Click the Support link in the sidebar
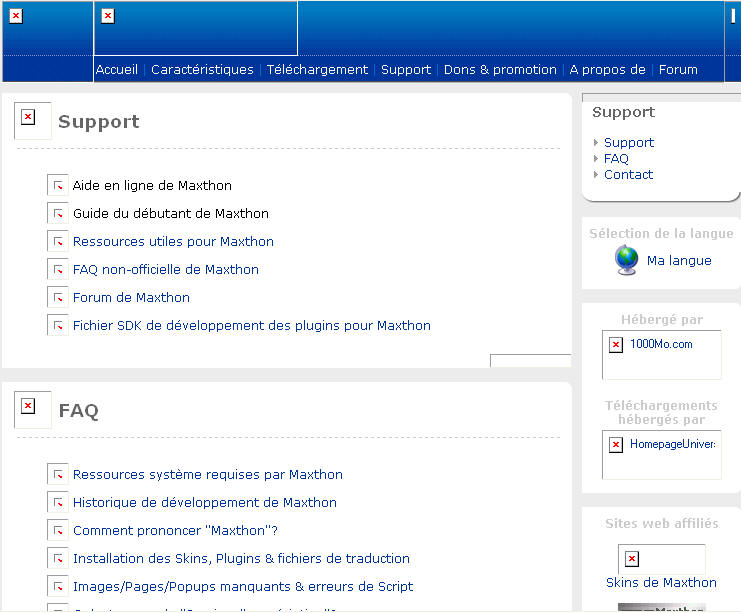 tap(629, 142)
